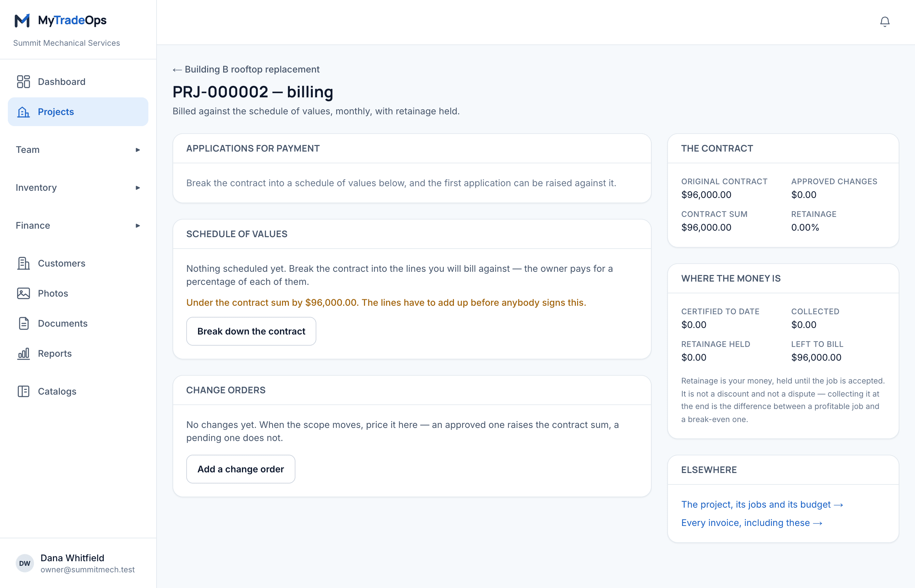Click the Retainage 0.00% value
Screen dimensions: 915x588
[x=805, y=228]
